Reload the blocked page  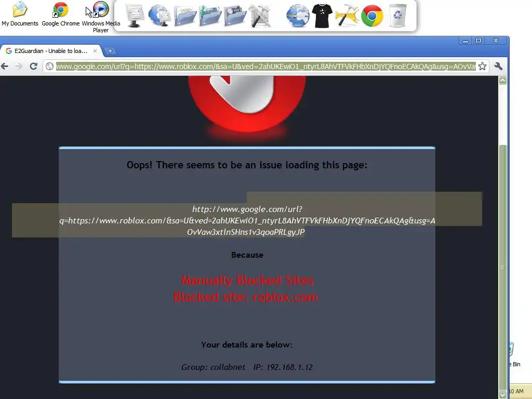pos(33,66)
